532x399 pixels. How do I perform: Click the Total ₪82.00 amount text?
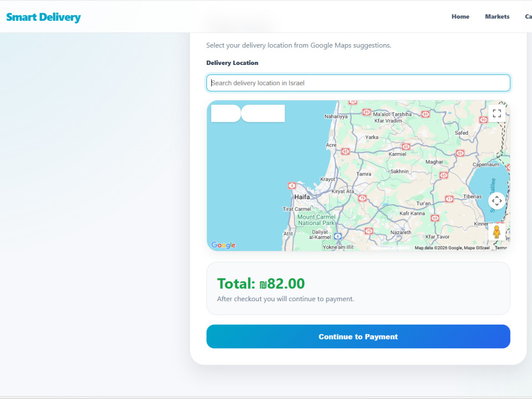(x=261, y=284)
